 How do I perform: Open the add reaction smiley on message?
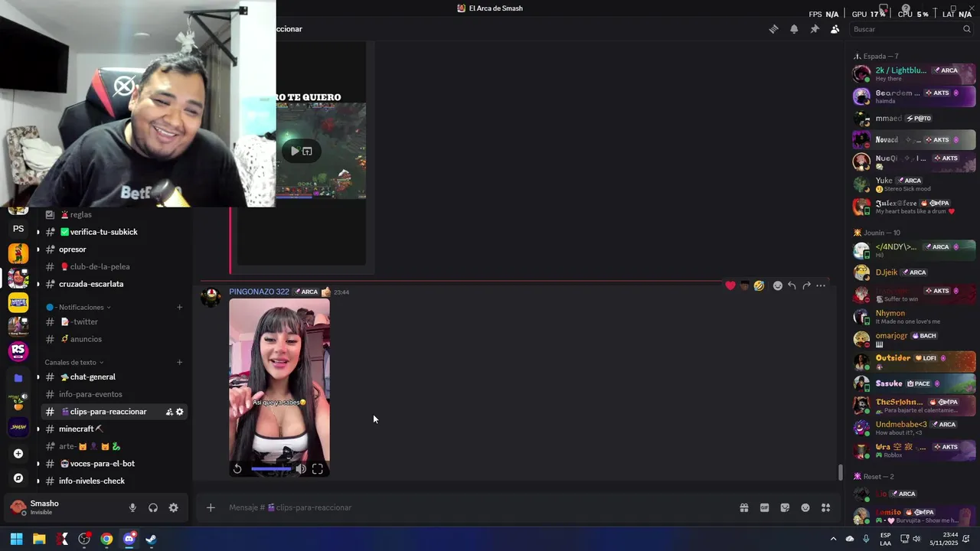pos(778,285)
